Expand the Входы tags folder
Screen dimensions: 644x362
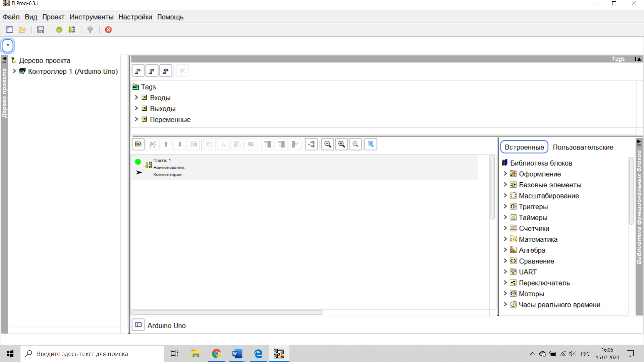click(x=136, y=98)
